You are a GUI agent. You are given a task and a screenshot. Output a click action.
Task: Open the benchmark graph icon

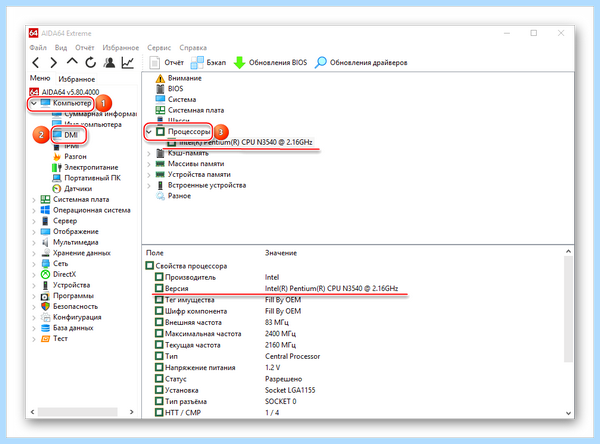[127, 62]
